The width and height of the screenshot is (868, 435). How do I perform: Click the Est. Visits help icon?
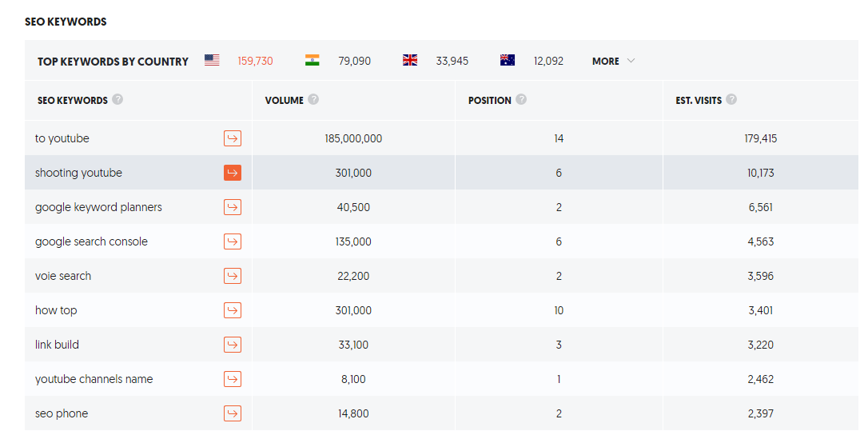[731, 100]
